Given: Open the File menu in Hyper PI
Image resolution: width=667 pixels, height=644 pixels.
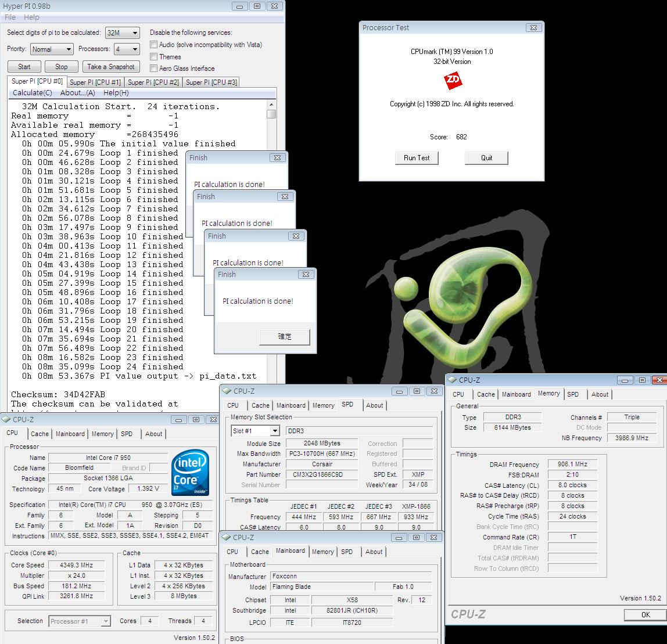Looking at the screenshot, I should pyautogui.click(x=10, y=17).
